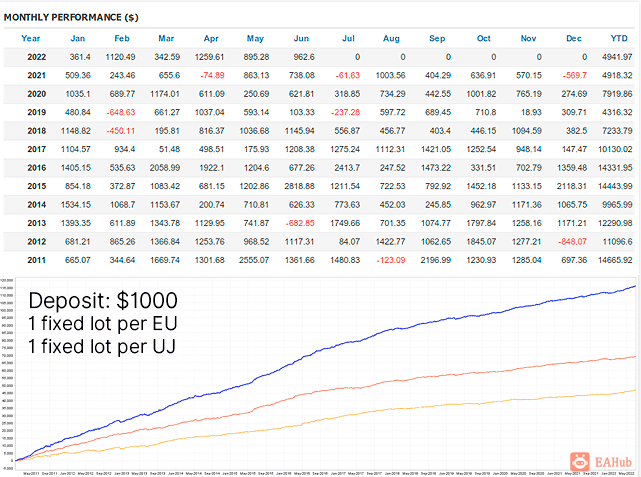Select the 2017 year row label
641x477 pixels.
[37, 149]
